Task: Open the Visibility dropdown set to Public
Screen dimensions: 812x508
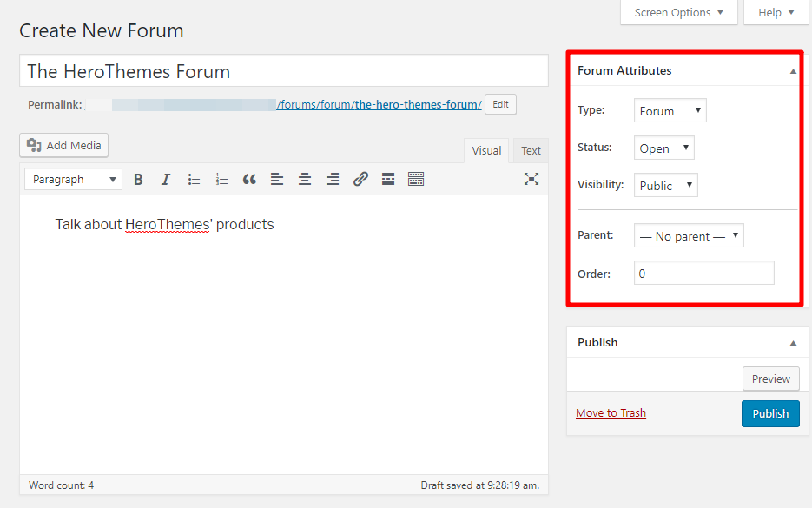Action: click(x=666, y=185)
